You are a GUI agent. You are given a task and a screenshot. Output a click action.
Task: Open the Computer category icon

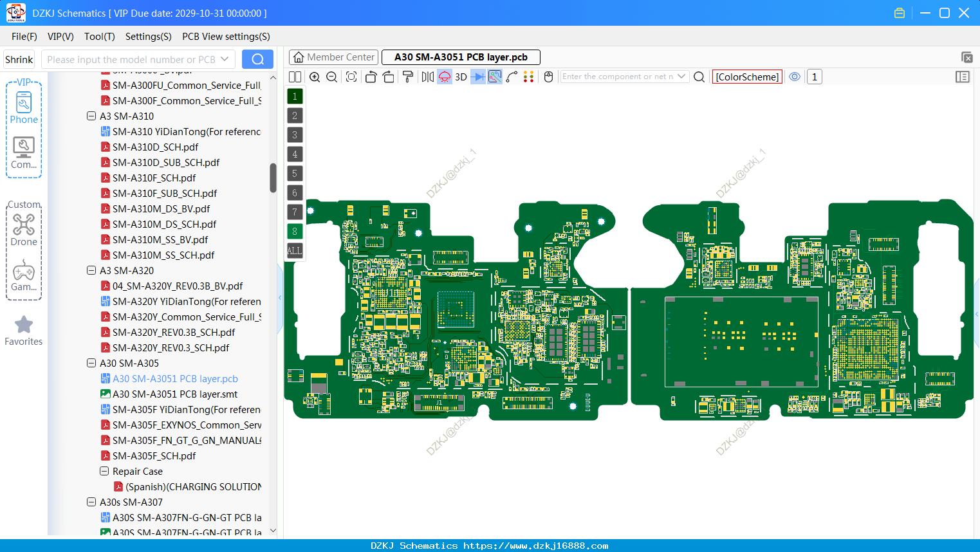coord(24,153)
